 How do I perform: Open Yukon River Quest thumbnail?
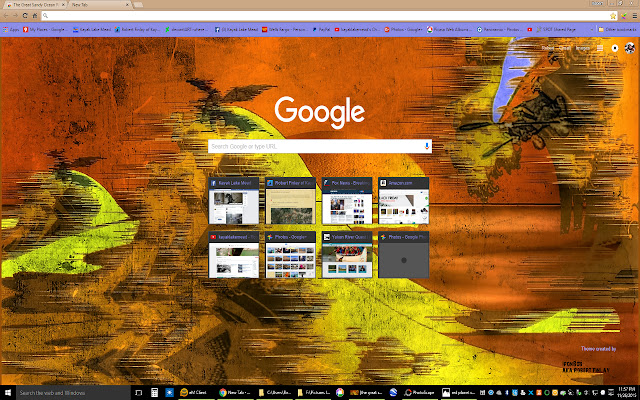(x=347, y=255)
